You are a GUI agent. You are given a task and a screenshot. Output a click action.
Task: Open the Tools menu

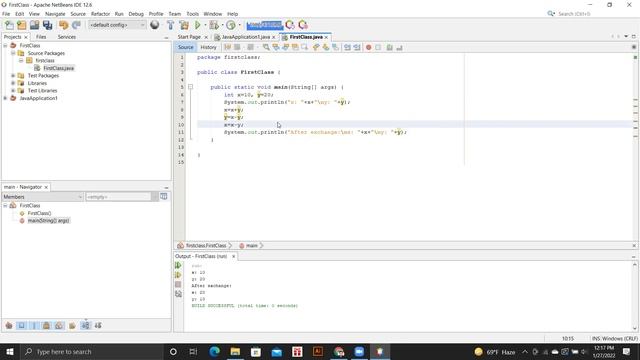(x=192, y=14)
